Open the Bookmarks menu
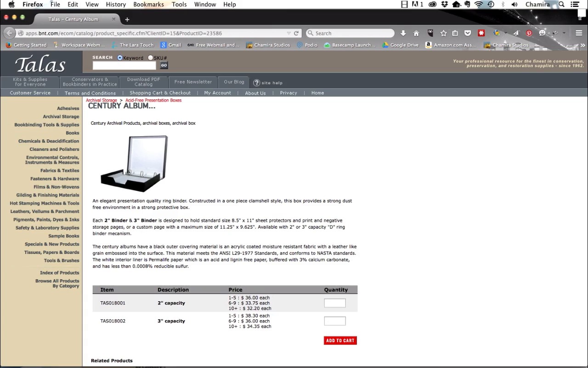588x368 pixels. point(148,4)
